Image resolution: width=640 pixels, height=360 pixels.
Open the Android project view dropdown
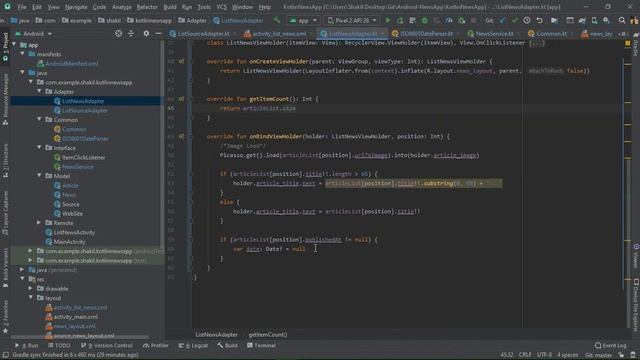point(33,33)
